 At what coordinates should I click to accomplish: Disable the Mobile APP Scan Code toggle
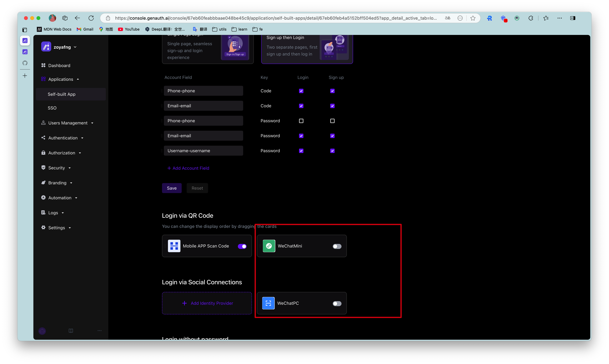(x=242, y=246)
